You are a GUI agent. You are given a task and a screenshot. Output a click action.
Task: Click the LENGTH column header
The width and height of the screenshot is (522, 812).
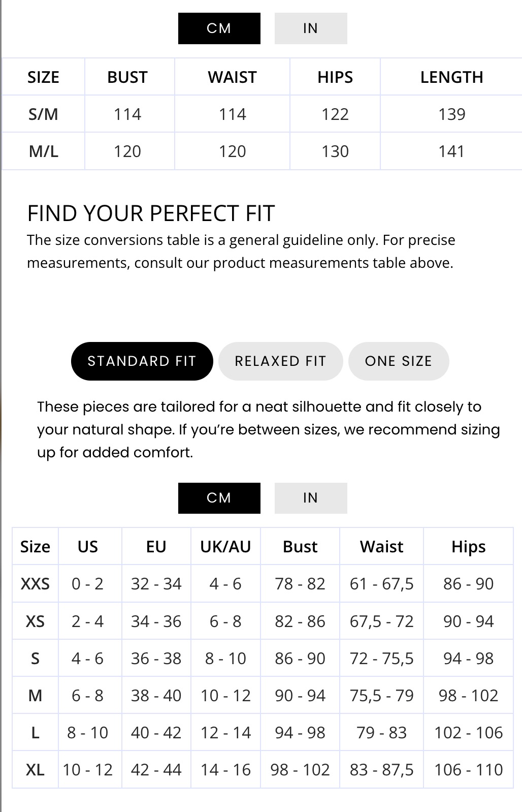click(x=451, y=77)
